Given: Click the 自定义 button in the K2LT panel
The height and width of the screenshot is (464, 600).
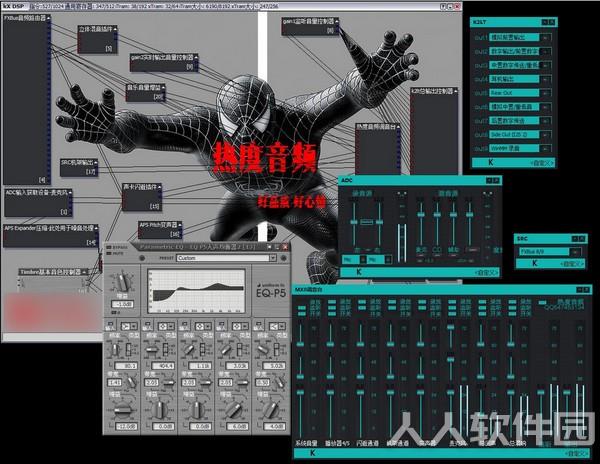Looking at the screenshot, I should coord(542,163).
